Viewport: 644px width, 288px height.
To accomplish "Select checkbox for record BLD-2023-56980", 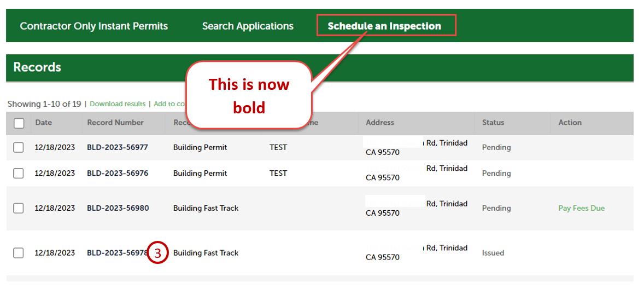I will coord(19,208).
